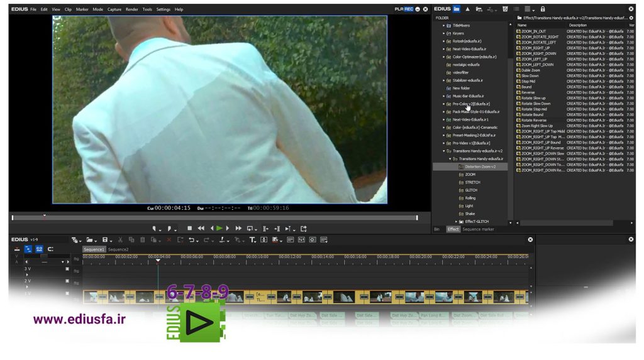Open the Settings menu
Screen dimensions: 644x360
click(163, 9)
